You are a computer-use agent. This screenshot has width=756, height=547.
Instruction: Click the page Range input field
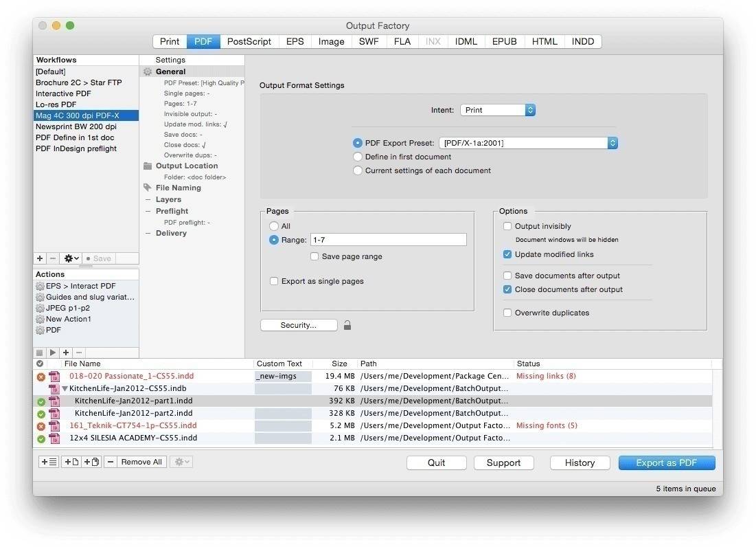click(388, 240)
